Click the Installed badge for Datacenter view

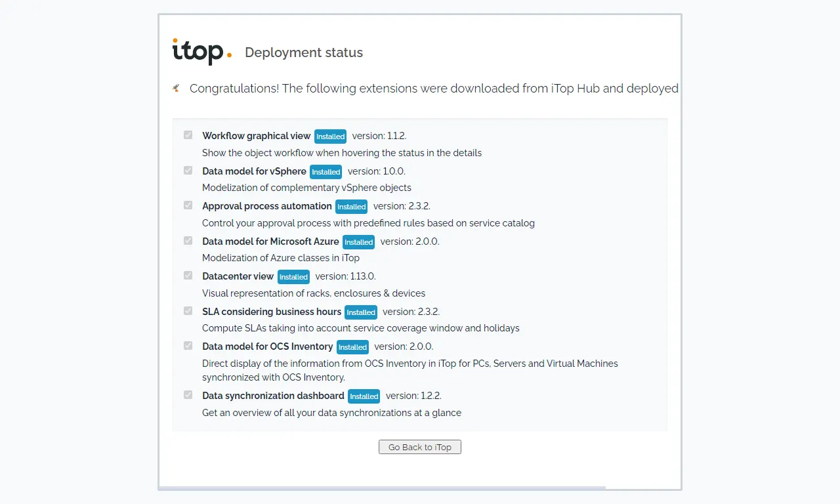coord(293,277)
